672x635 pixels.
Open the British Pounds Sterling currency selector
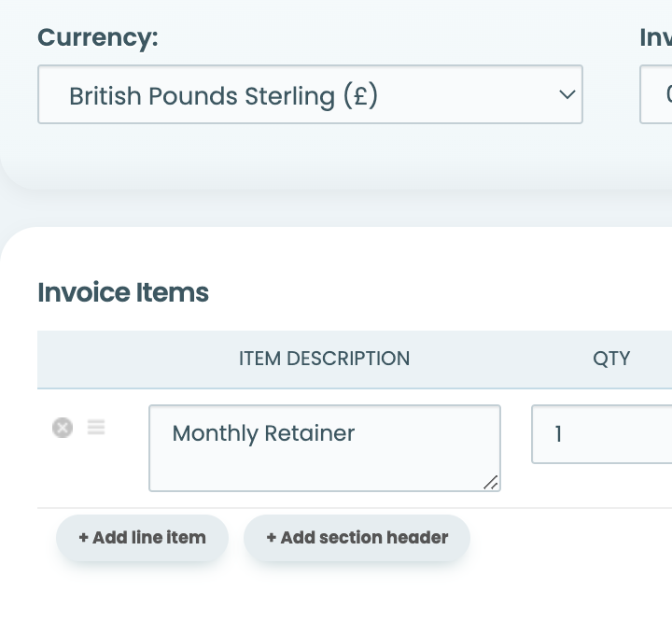point(310,94)
